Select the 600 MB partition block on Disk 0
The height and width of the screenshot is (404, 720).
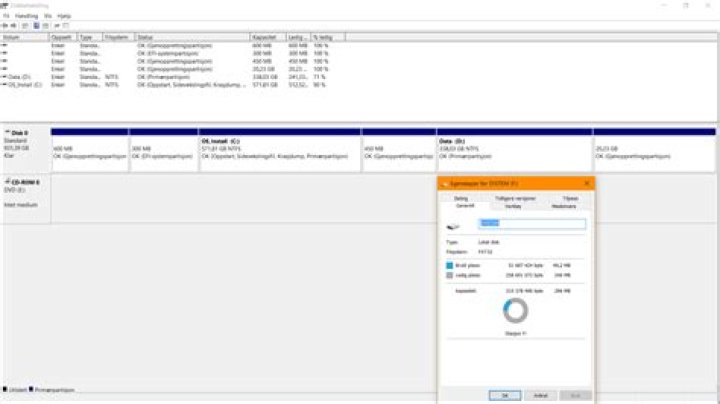90,150
